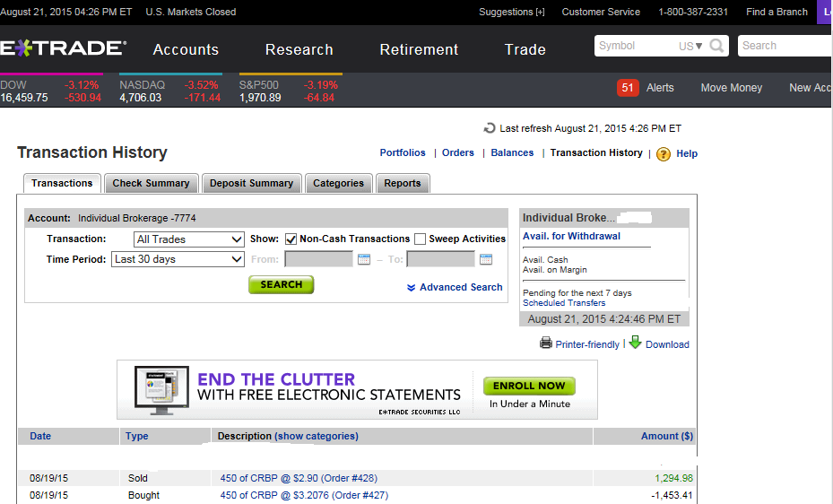This screenshot has width=833, height=504.
Task: Click the NASDAQ index quote
Action: click(x=170, y=91)
